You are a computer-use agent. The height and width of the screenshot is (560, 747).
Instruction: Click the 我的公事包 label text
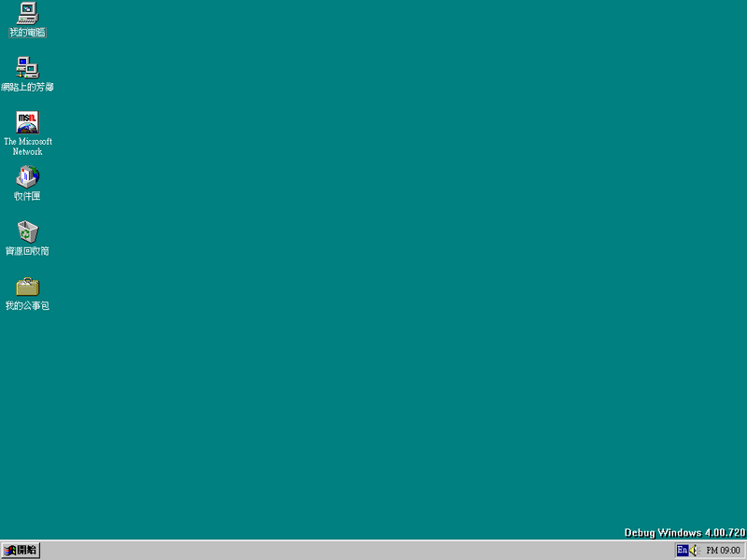[x=28, y=306]
